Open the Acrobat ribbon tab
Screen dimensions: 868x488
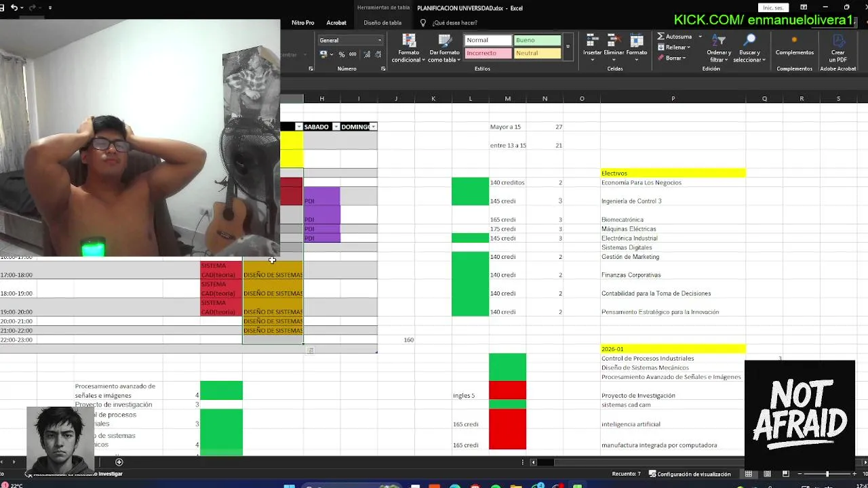tap(336, 22)
